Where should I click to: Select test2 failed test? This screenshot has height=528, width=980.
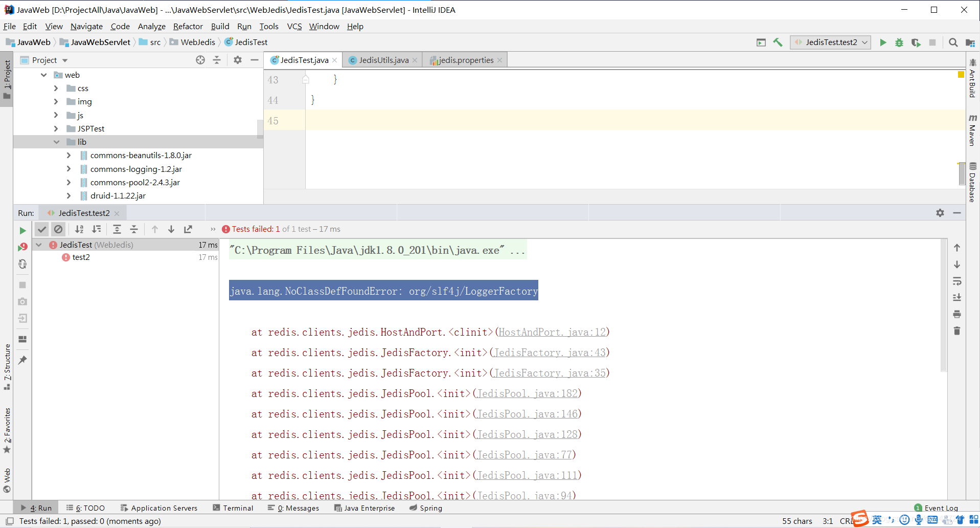click(x=81, y=257)
